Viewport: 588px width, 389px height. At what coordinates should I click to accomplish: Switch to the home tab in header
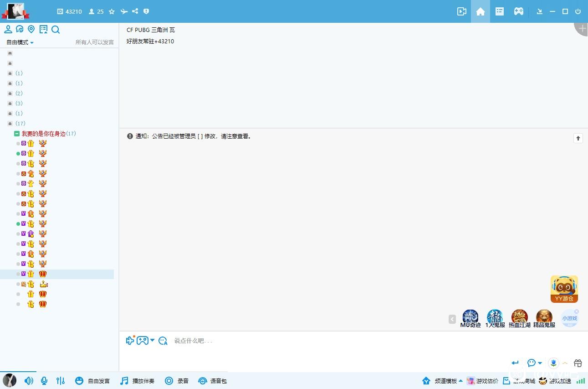(x=481, y=11)
